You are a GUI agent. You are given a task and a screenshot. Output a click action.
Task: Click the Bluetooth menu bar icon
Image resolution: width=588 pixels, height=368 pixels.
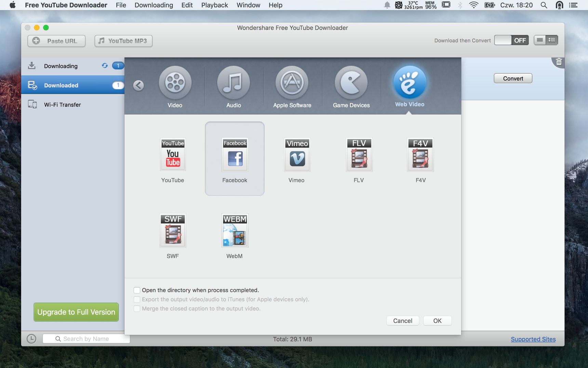click(x=460, y=5)
